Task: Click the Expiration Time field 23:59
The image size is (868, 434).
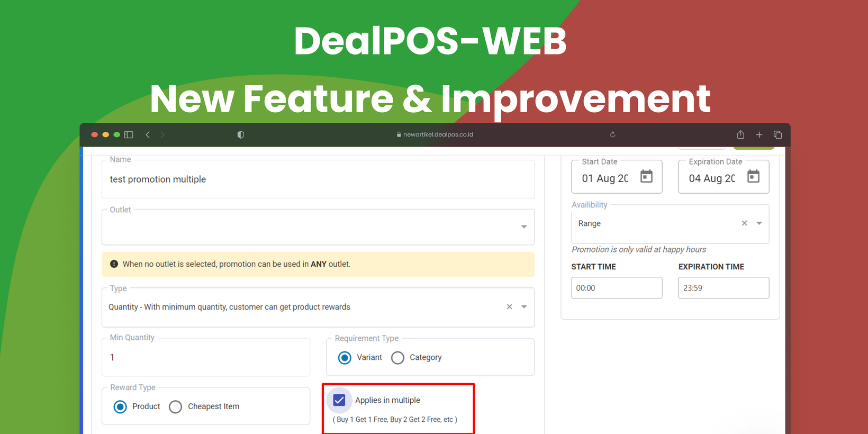Action: [724, 288]
